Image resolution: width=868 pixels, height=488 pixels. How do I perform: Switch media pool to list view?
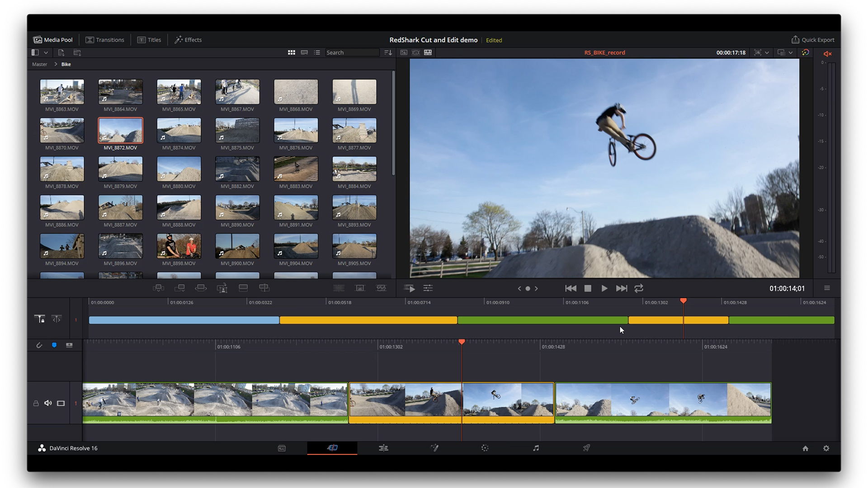(317, 52)
